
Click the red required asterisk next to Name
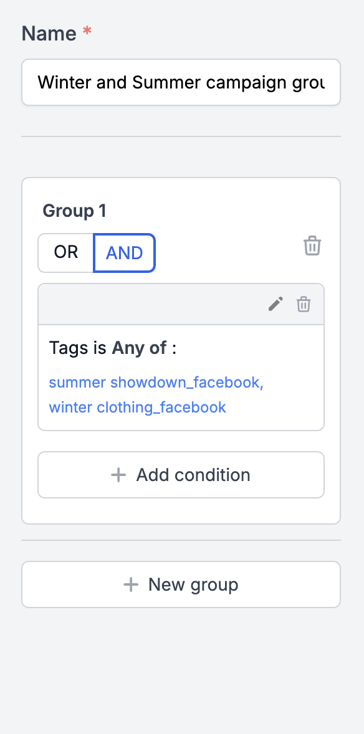pos(87,31)
